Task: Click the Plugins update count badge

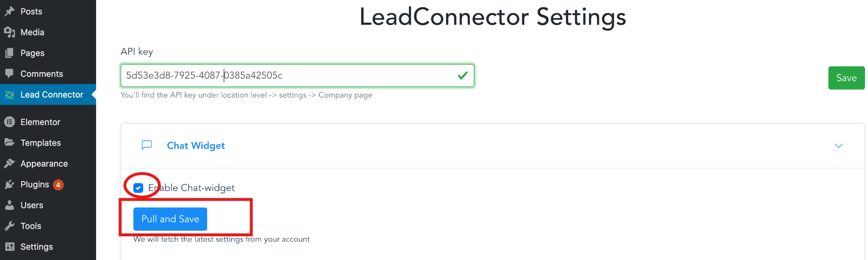Action: (x=58, y=185)
